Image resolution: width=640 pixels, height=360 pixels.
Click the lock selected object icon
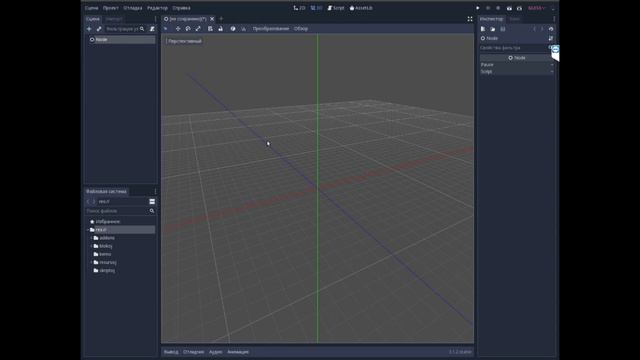tap(220, 29)
